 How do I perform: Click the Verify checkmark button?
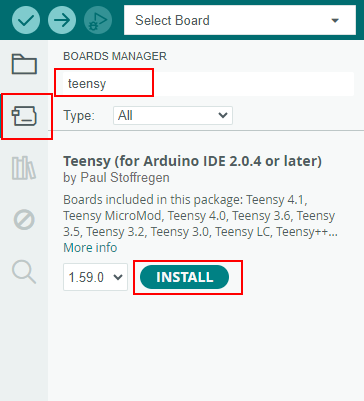click(x=26, y=20)
